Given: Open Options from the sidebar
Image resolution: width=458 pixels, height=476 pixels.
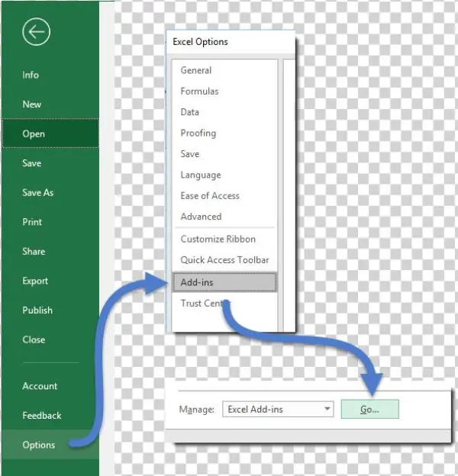Looking at the screenshot, I should (x=50, y=445).
